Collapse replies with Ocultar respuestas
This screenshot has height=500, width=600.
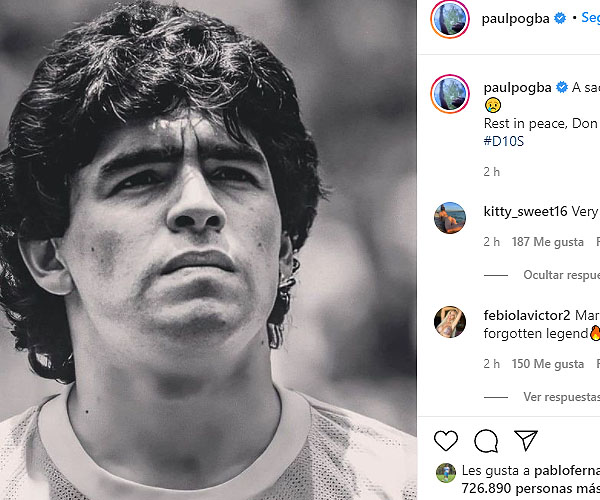point(561,275)
